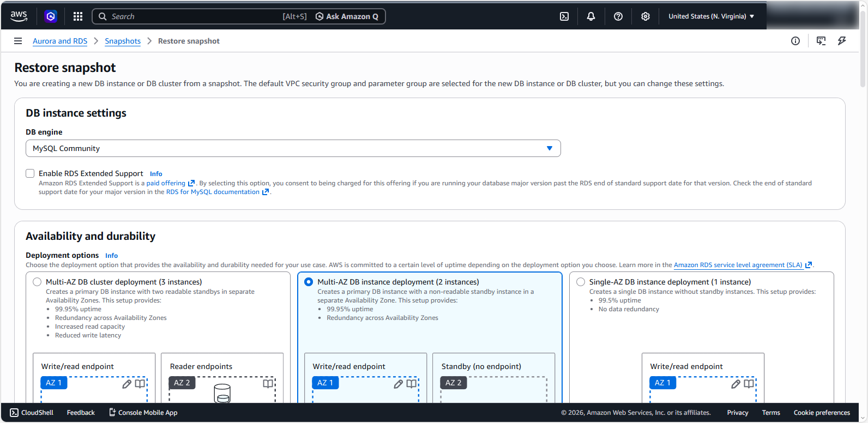This screenshot has width=868, height=423.
Task: Click Feedback in the footer
Action: pos(81,413)
